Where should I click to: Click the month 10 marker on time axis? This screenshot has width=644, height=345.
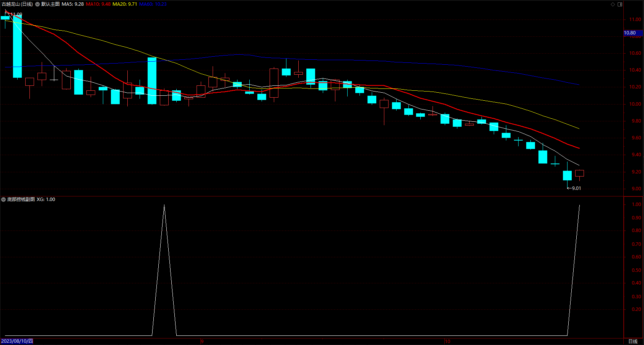point(447,341)
